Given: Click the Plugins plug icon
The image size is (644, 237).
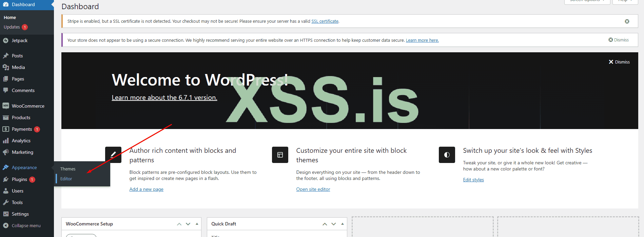Looking at the screenshot, I should pos(6,179).
